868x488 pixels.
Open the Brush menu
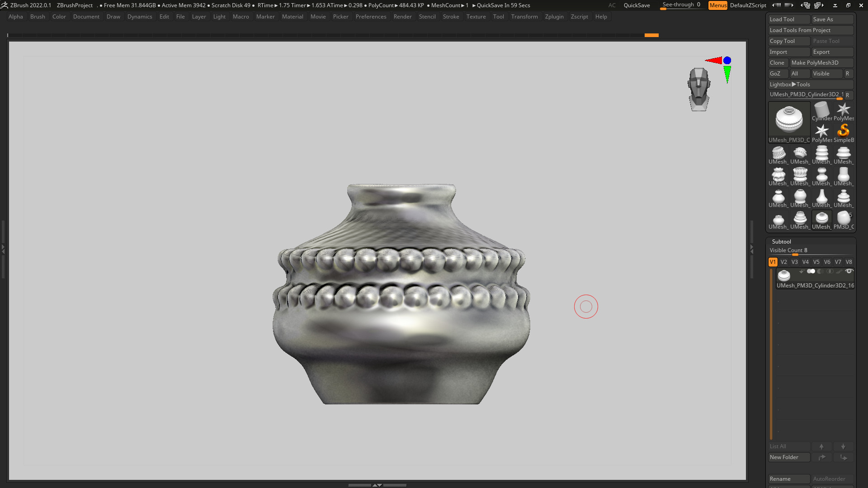point(38,17)
